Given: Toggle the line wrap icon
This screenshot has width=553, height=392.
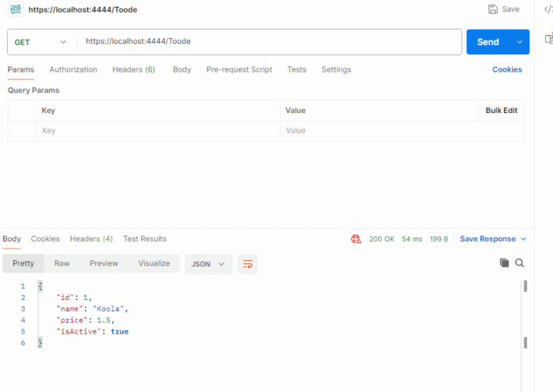Looking at the screenshot, I should pos(248,264).
